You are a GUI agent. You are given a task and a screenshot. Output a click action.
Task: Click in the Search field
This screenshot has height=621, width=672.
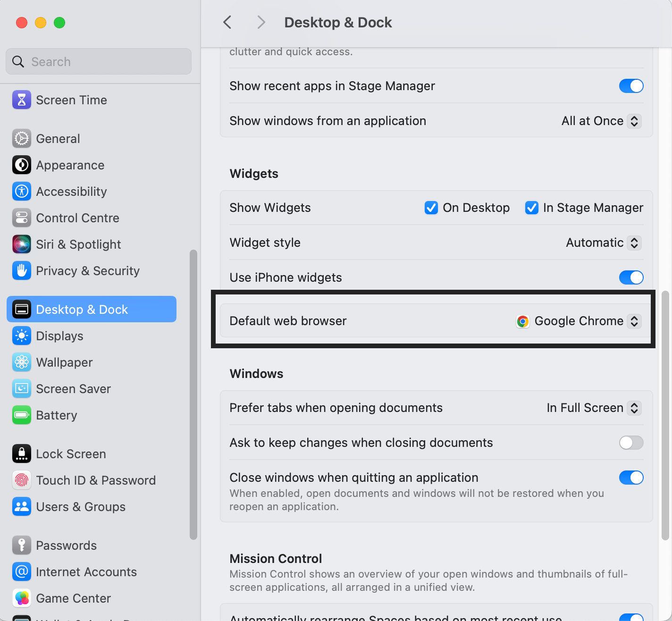coord(99,61)
